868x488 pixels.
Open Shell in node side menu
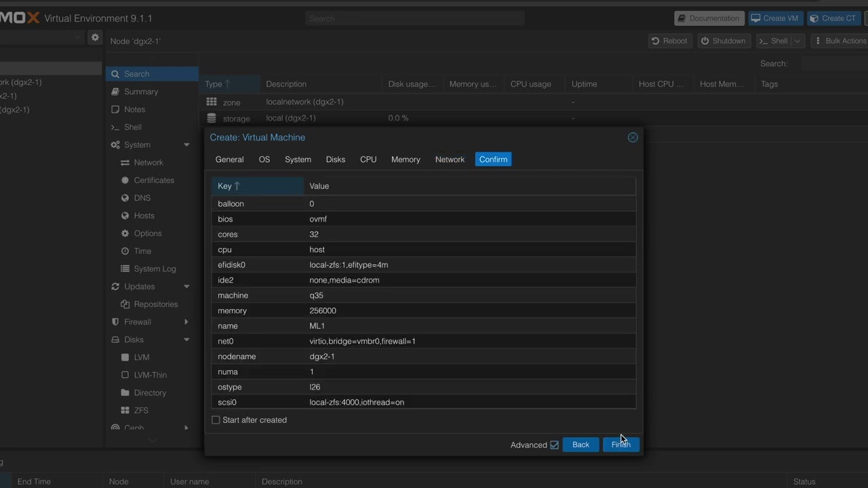(152, 127)
